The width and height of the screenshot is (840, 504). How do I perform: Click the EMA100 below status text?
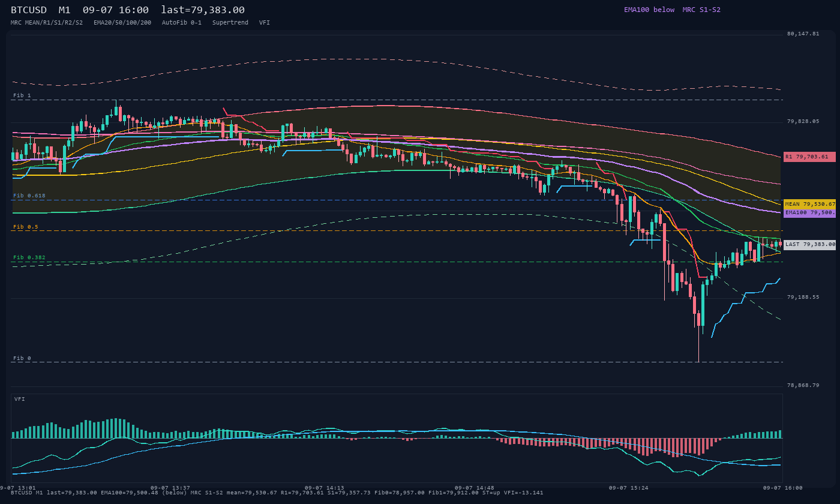649,10
